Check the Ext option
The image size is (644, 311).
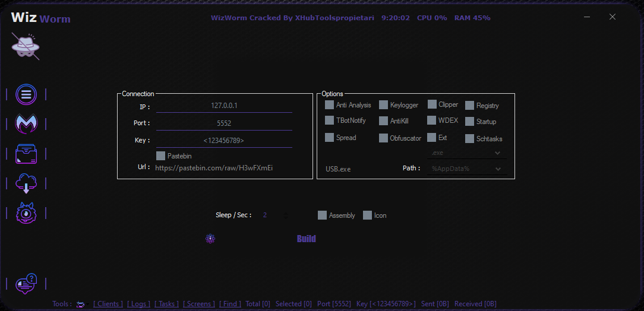point(431,138)
